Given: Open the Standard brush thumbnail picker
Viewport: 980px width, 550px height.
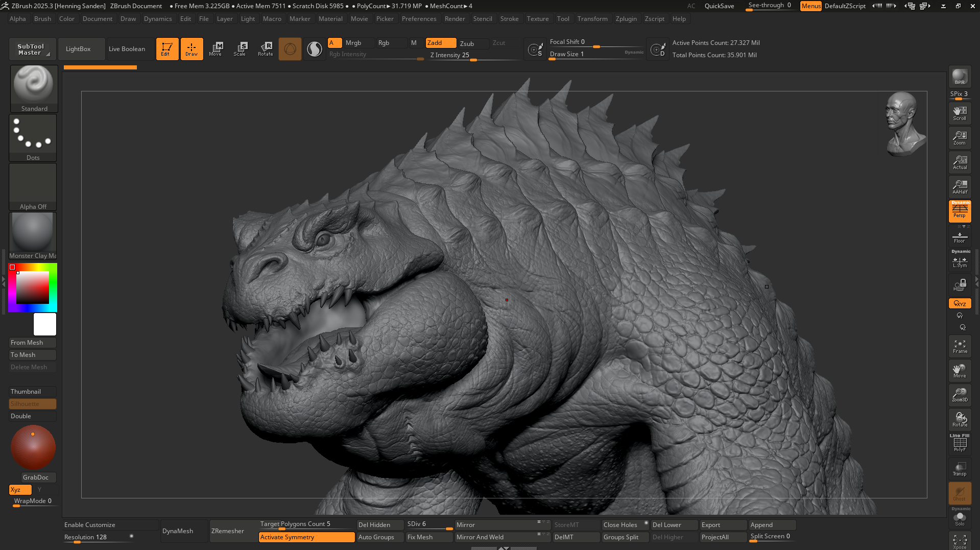Looking at the screenshot, I should pos(34,89).
